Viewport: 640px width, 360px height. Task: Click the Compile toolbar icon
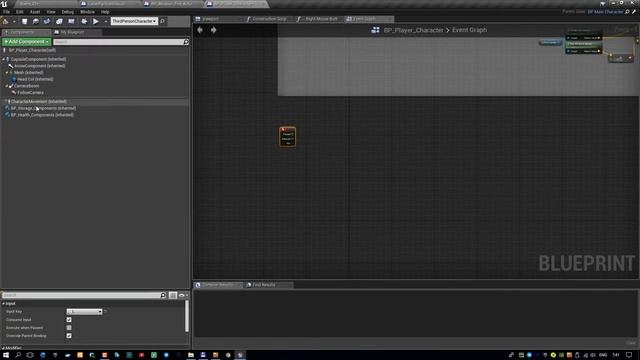point(6,21)
